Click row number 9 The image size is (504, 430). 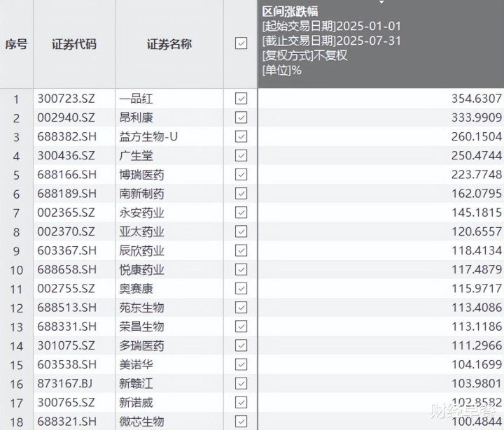pyautogui.click(x=16, y=251)
